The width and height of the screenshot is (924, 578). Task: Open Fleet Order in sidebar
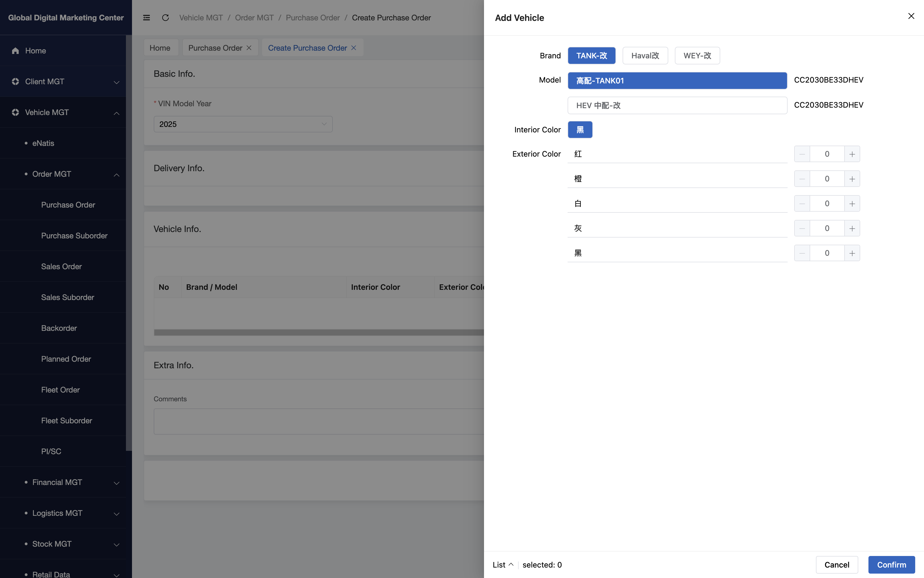point(63,390)
